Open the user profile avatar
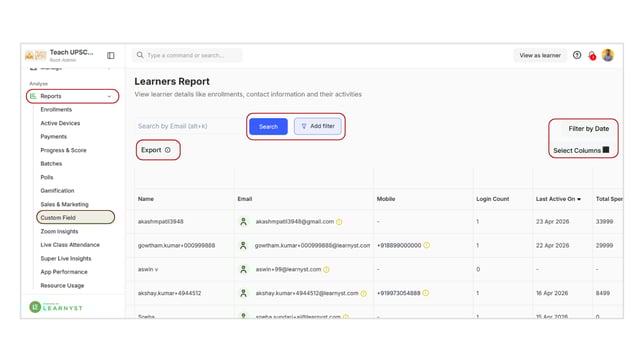Viewport: 644px width, 362px height. (x=608, y=55)
